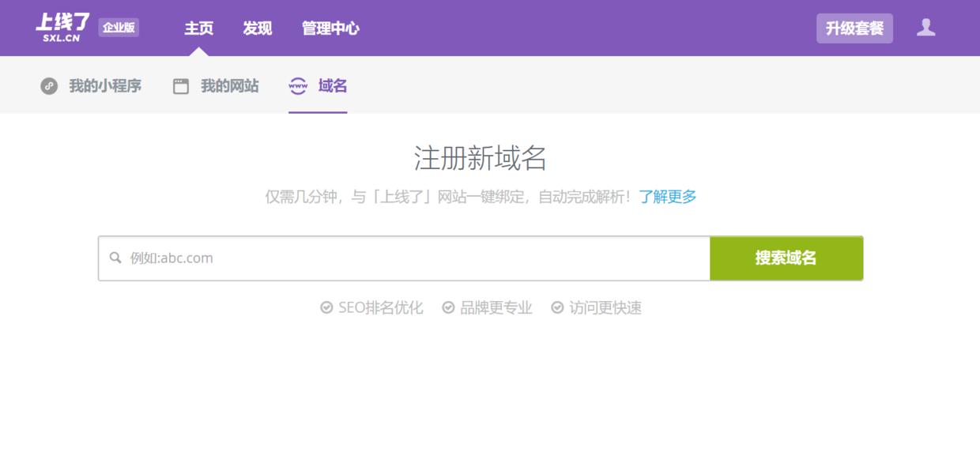Switch to the 主页 menu item

200,28
